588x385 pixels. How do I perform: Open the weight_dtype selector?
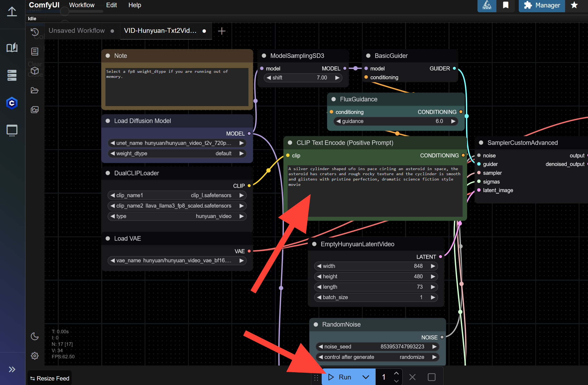coord(177,154)
